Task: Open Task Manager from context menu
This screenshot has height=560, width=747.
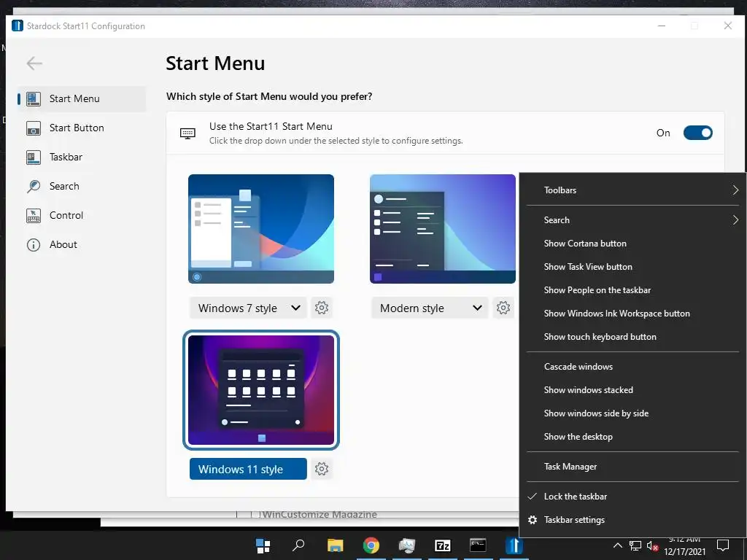Action: (x=632, y=467)
